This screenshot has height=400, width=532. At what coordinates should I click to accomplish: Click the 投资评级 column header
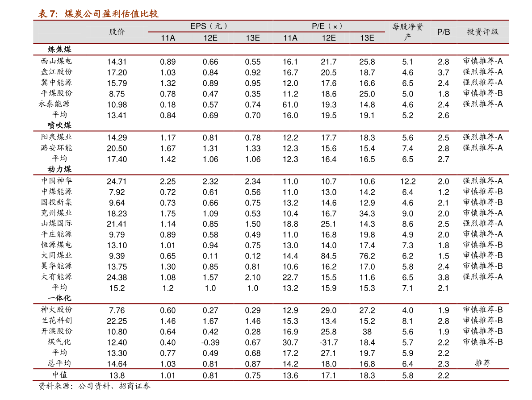pyautogui.click(x=482, y=32)
